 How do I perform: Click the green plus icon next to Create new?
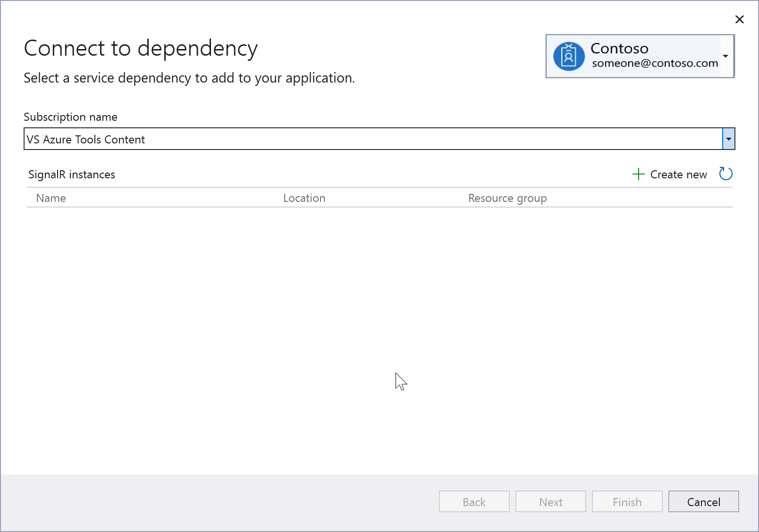638,174
